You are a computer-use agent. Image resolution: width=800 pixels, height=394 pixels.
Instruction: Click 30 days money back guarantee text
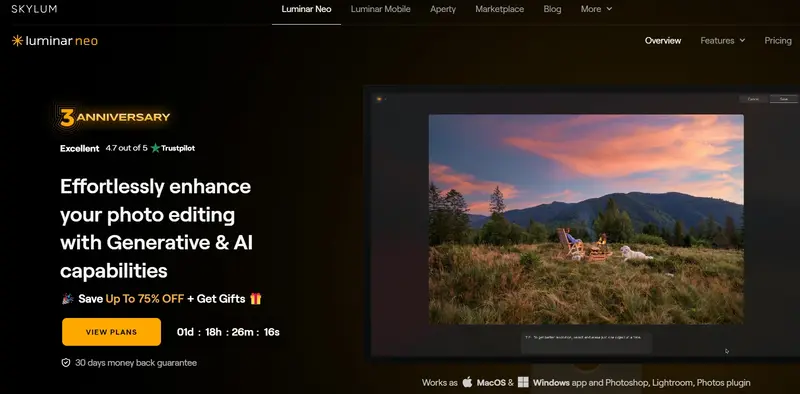(x=136, y=363)
